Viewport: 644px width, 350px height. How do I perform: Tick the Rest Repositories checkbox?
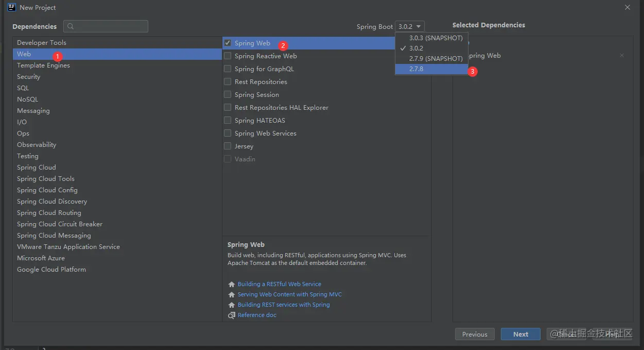point(228,82)
